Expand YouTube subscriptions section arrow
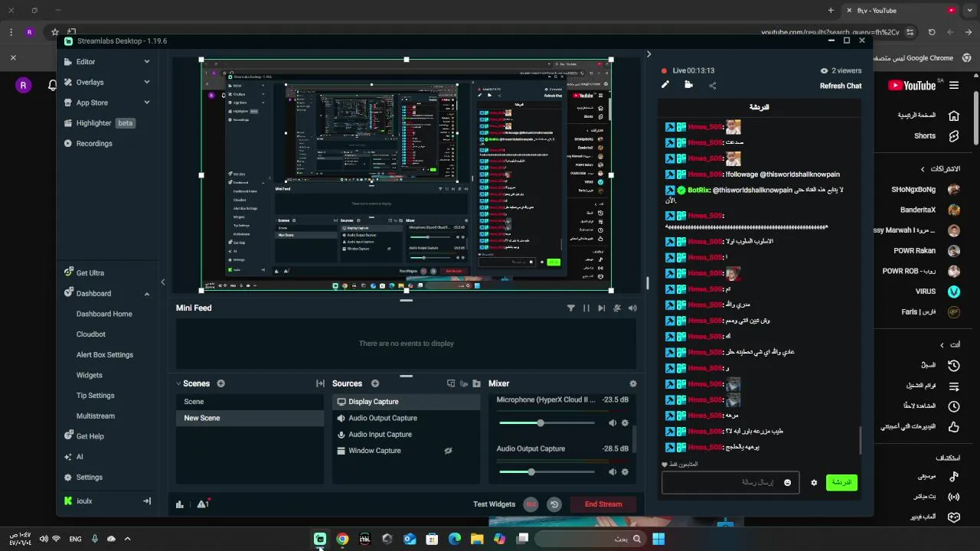Image resolution: width=980 pixels, height=551 pixels. [x=923, y=168]
